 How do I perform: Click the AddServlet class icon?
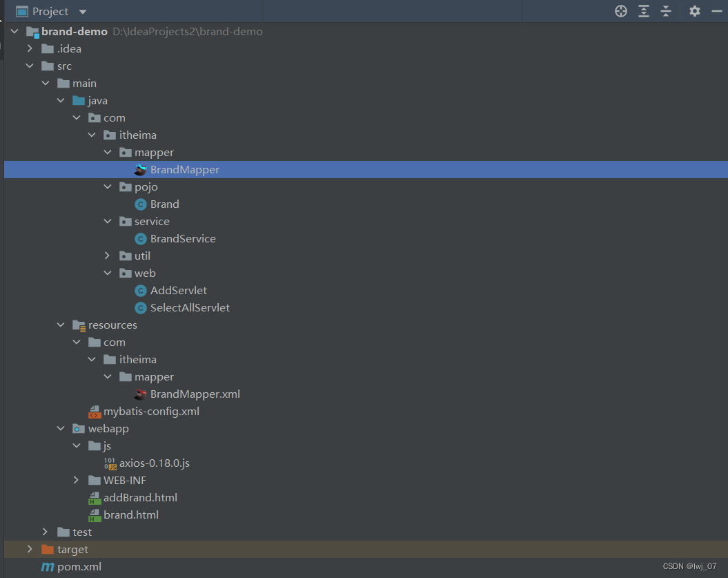tap(141, 291)
